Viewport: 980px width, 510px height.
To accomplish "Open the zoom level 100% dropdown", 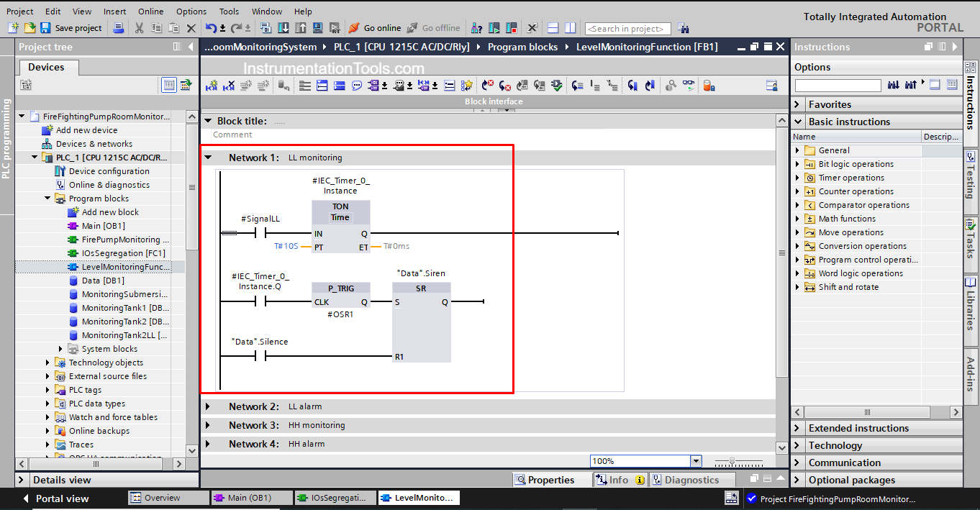I will (x=695, y=461).
